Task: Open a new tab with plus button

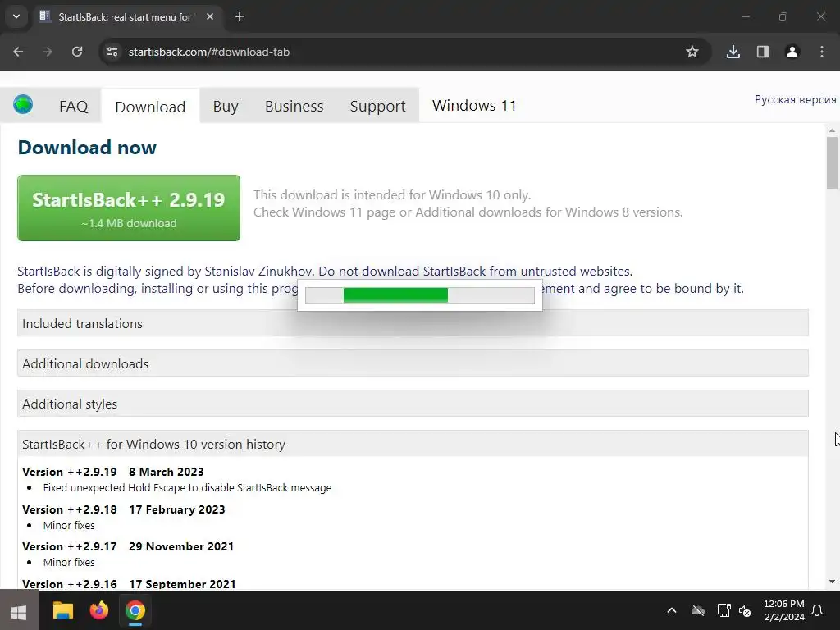Action: pyautogui.click(x=240, y=16)
